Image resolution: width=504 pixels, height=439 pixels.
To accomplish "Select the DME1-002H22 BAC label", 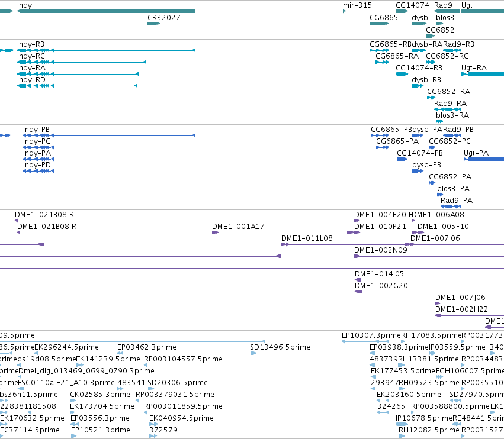I will point(461,309).
